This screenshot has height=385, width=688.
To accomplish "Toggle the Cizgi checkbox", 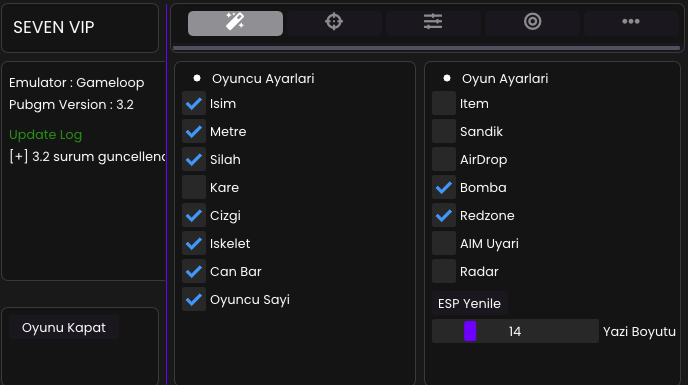I will (194, 216).
